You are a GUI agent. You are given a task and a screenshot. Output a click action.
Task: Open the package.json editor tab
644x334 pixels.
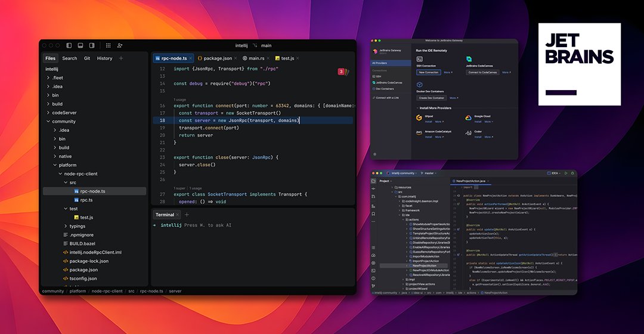tap(217, 58)
